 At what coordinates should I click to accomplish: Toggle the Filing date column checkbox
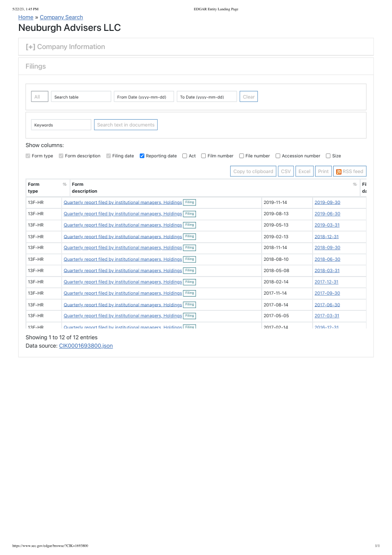coord(109,156)
